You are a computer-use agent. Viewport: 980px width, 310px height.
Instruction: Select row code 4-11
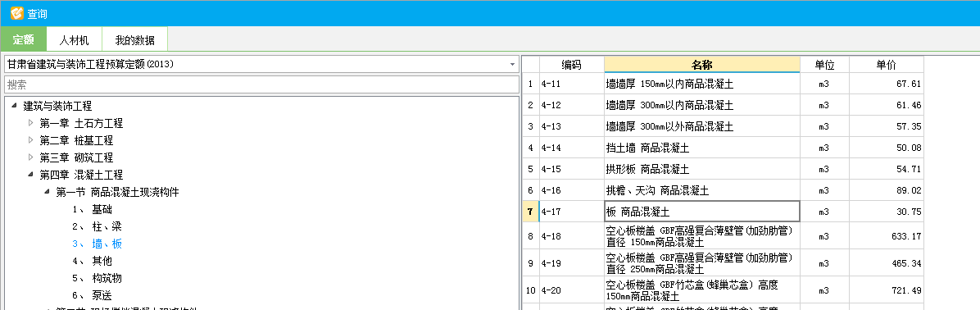pos(571,84)
